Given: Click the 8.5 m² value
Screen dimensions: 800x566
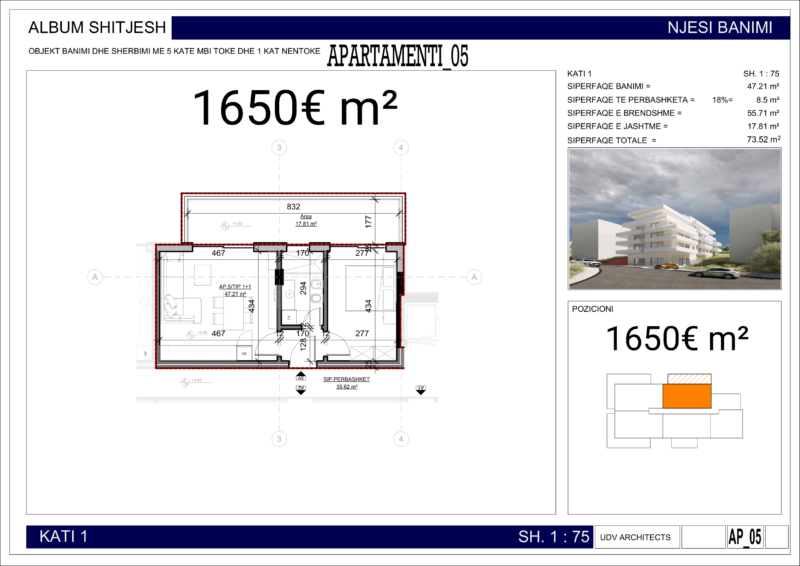Looking at the screenshot, I should 768,100.
